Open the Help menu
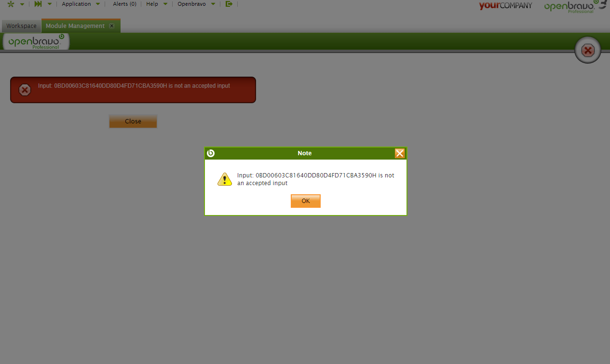 coord(152,4)
